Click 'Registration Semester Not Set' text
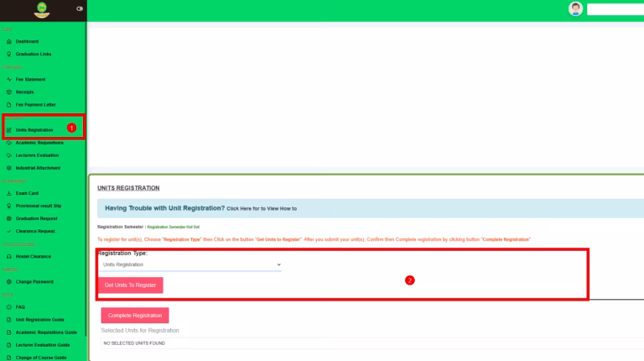This screenshot has width=644, height=361. pyautogui.click(x=174, y=227)
